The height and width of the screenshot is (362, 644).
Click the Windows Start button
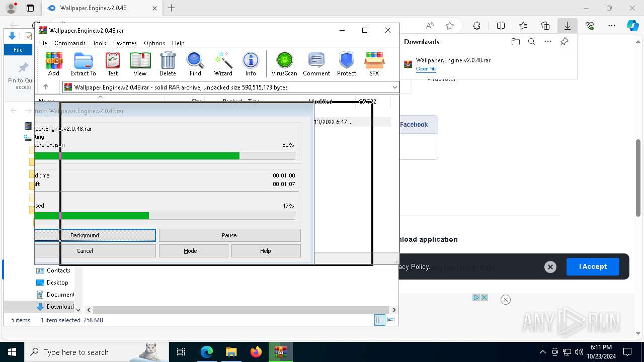(12, 352)
